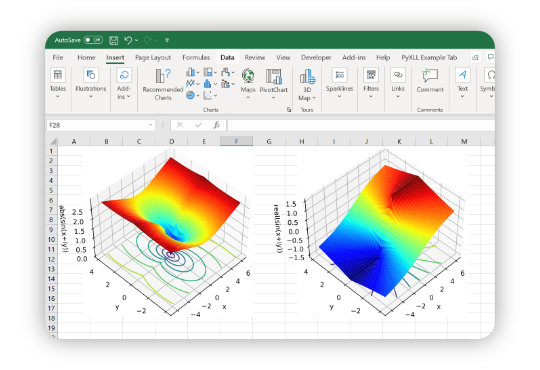This screenshot has width=540, height=370.
Task: Expand the Maps dropdown arrow
Action: coord(248,97)
